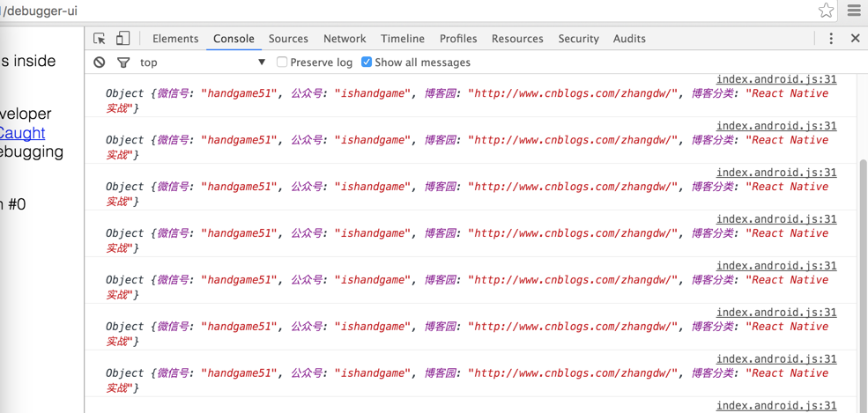Switch to the Elements tab
This screenshot has width=868, height=413.
tap(175, 39)
